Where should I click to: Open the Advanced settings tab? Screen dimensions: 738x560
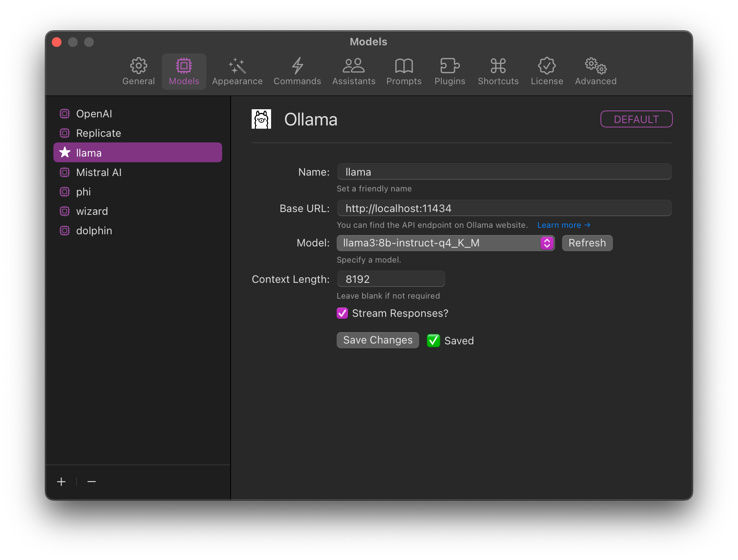pyautogui.click(x=596, y=72)
